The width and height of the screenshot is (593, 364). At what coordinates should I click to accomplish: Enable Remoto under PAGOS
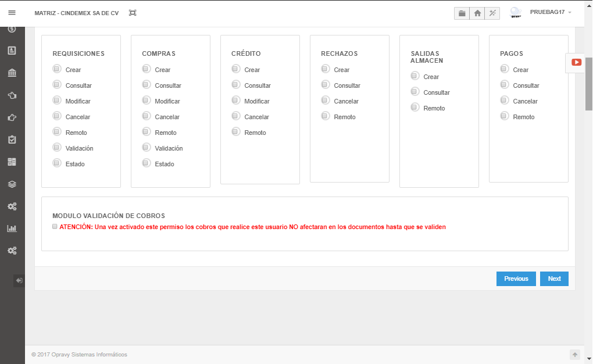pos(504,116)
